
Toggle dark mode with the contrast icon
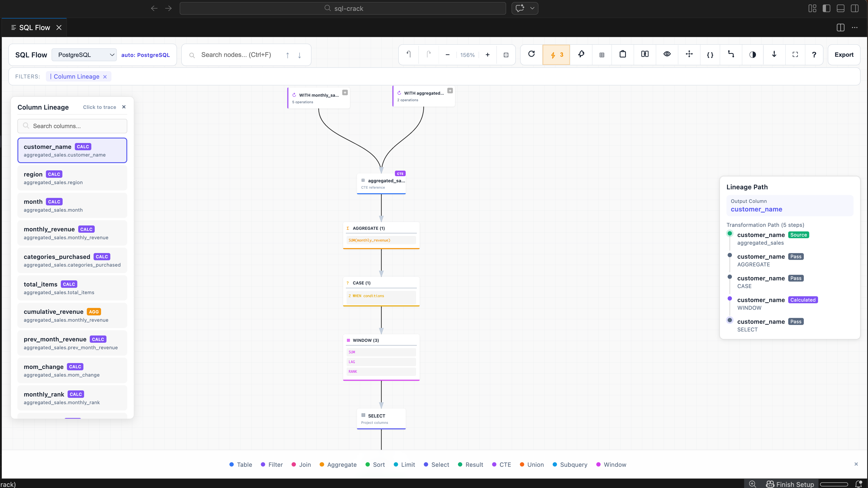click(753, 54)
